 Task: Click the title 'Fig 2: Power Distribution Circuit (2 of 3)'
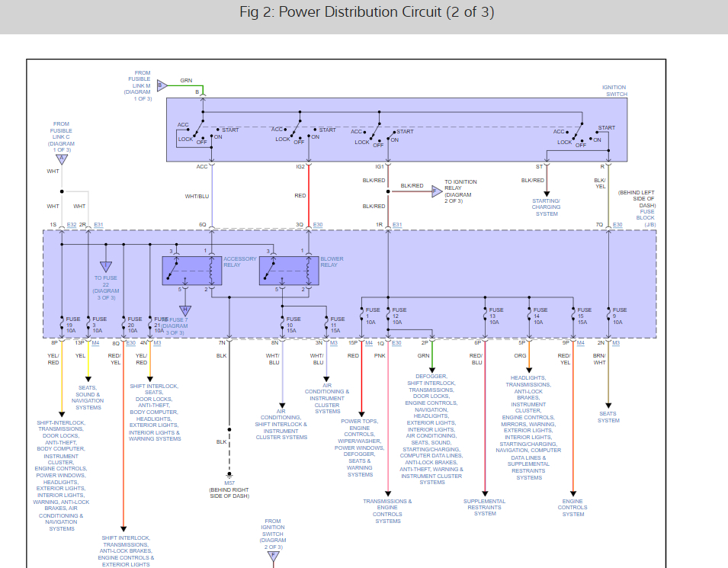point(367,12)
